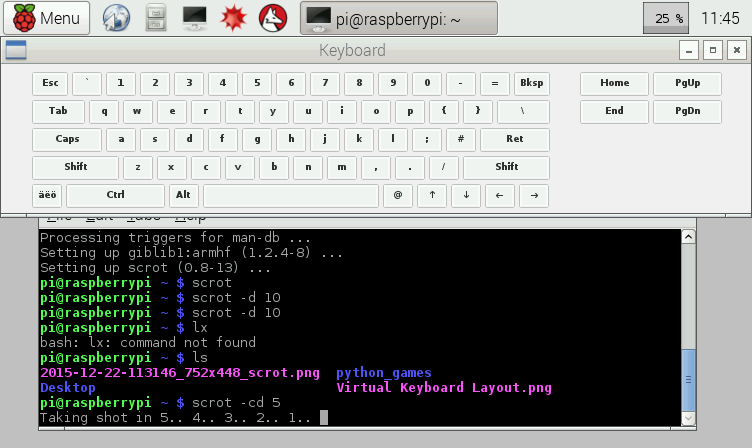
Task: Toggle the Alt modifier key
Action: 183,195
